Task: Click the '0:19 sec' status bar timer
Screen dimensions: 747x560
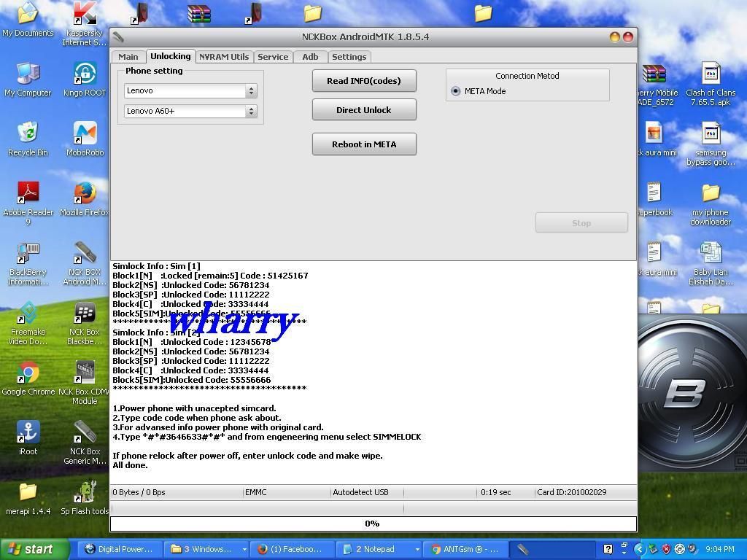Action: (495, 492)
